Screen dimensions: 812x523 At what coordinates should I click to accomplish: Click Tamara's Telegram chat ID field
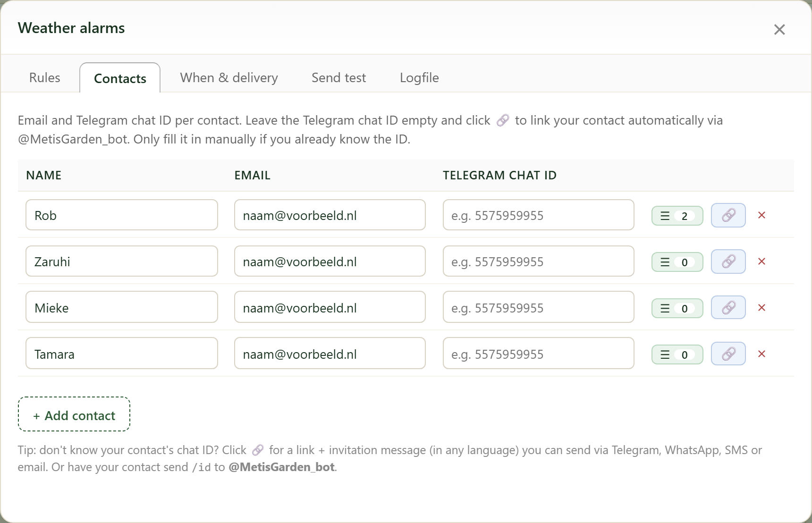pyautogui.click(x=539, y=354)
